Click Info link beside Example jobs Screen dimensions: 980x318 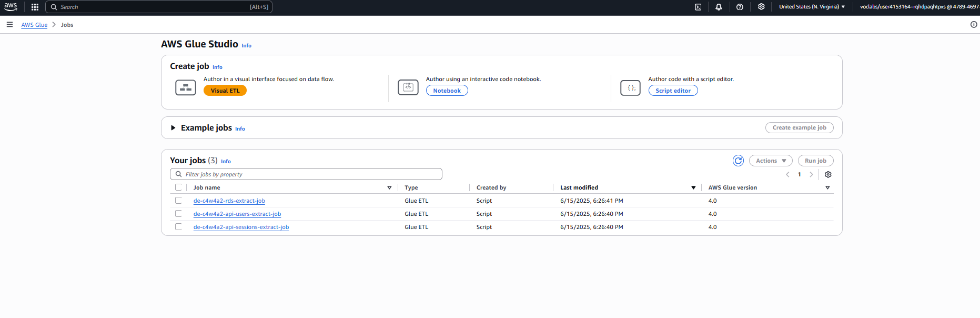(240, 129)
